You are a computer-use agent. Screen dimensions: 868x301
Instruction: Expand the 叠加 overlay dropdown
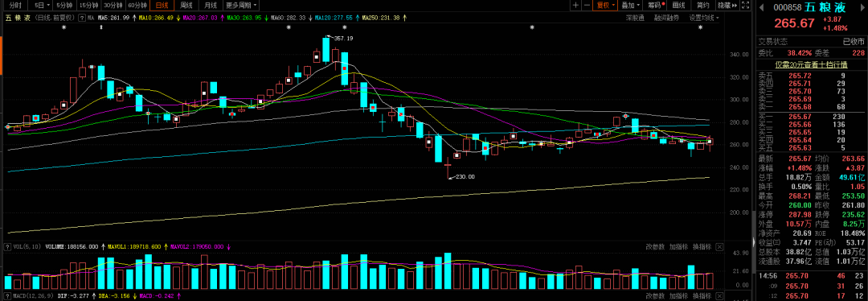pos(631,6)
